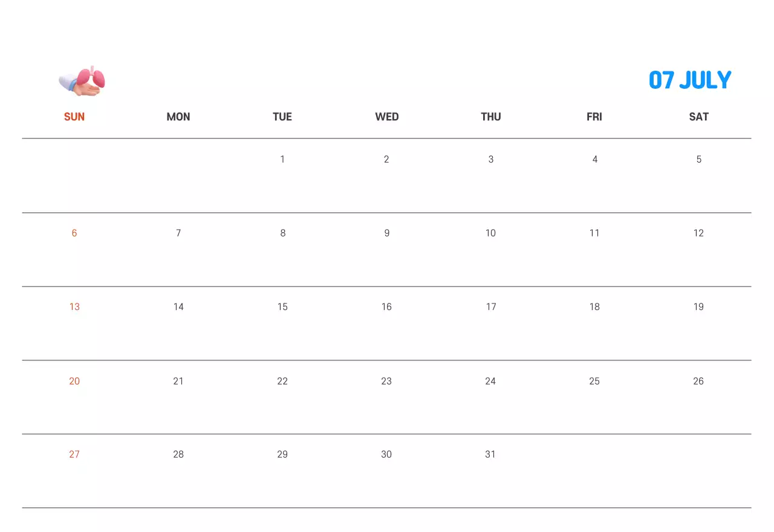Click the lungs-in-hand icon

(x=82, y=81)
